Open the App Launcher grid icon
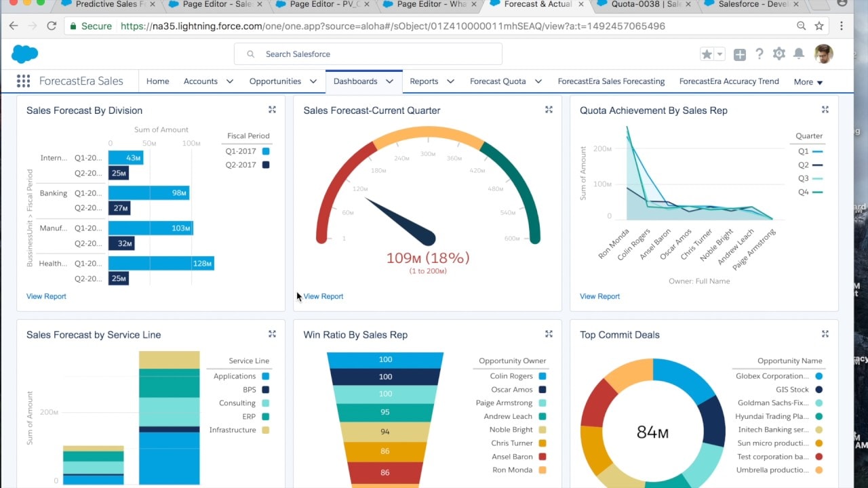The image size is (868, 488). 23,81
